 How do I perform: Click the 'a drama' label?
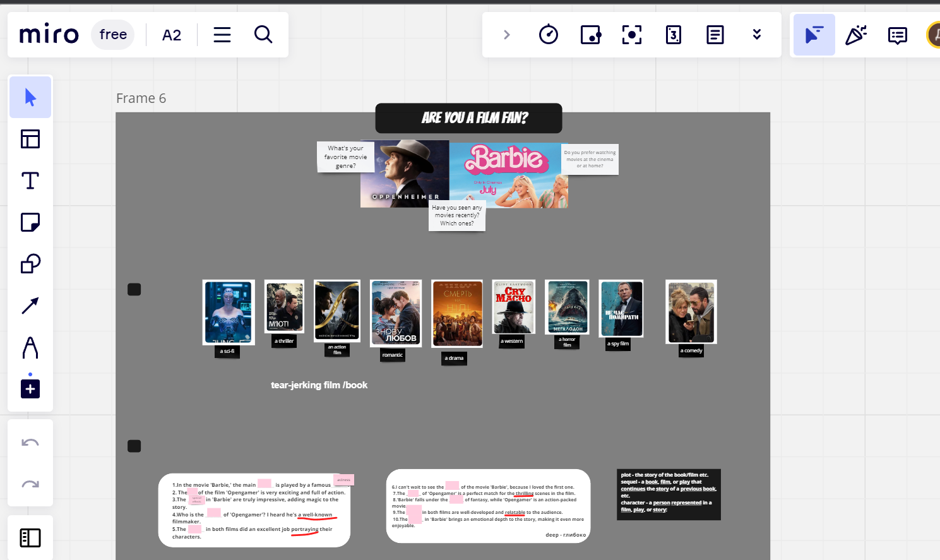point(454,358)
